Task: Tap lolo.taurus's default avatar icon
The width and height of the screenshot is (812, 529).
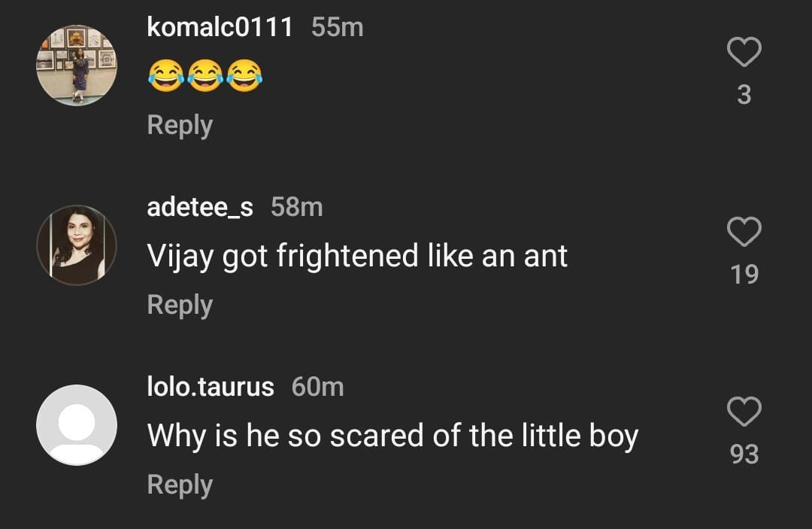Action: (77, 425)
